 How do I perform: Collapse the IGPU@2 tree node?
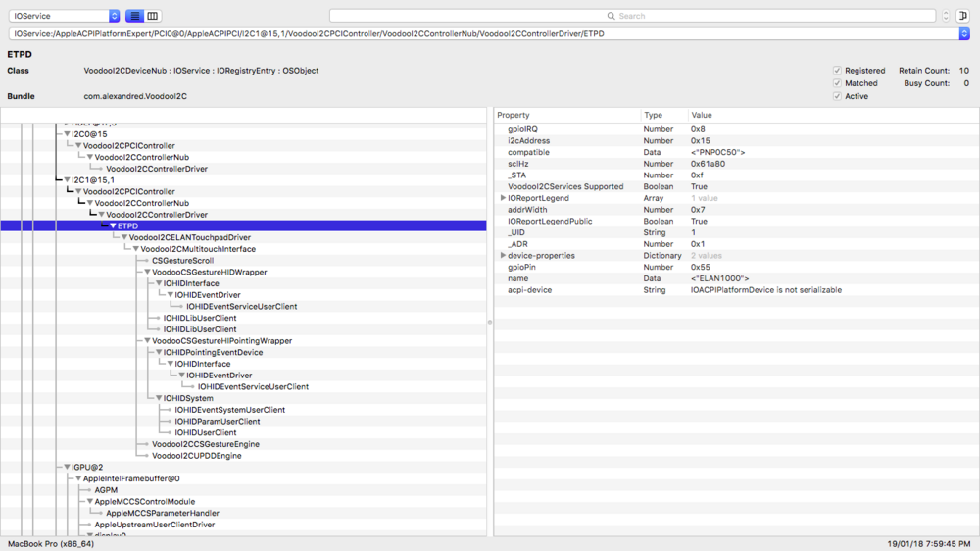click(67, 468)
